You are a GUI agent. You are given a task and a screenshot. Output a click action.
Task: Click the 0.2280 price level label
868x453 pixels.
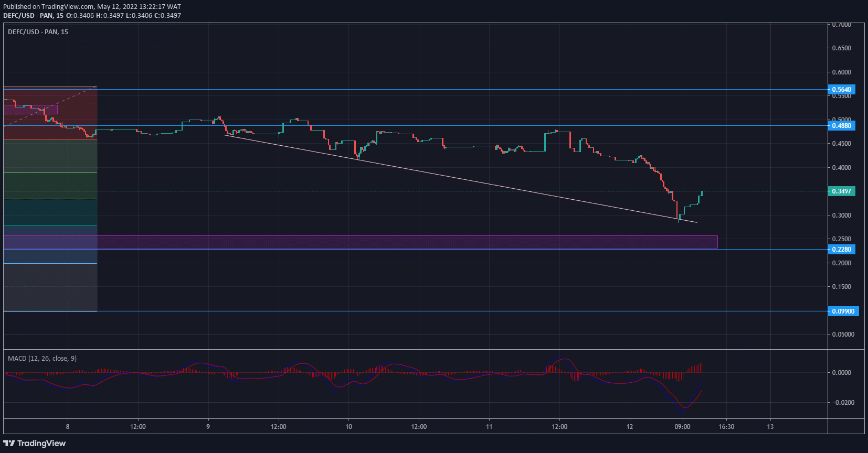[842, 250]
